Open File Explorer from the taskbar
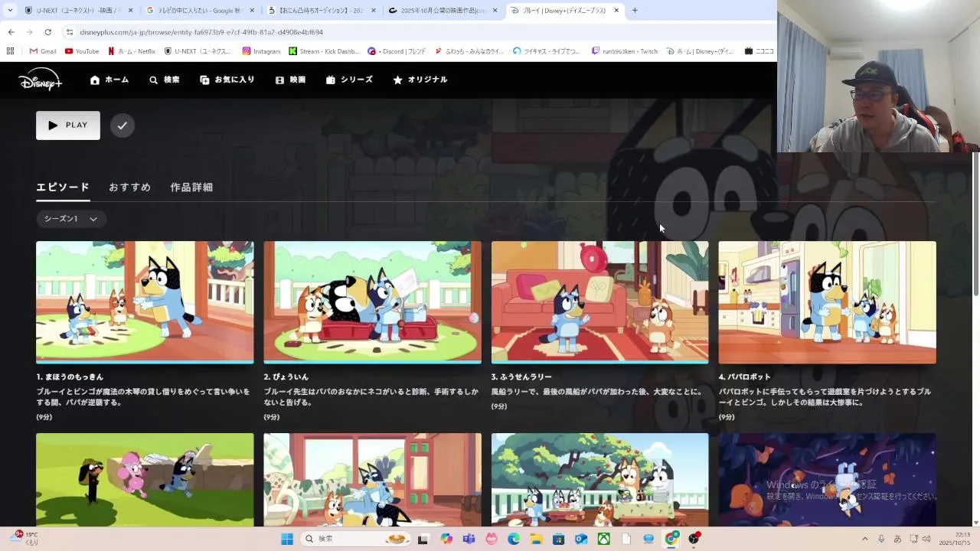The width and height of the screenshot is (980, 551). (536, 539)
